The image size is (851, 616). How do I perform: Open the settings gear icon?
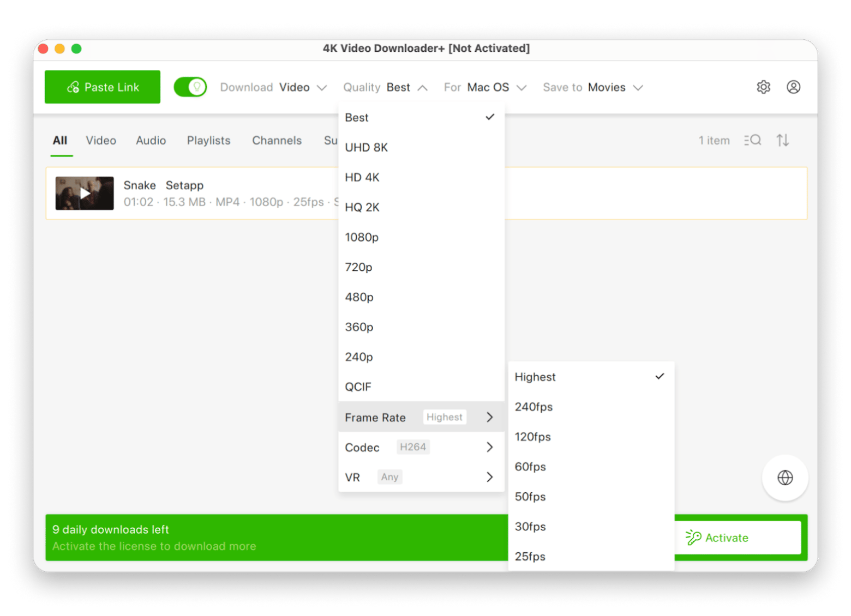tap(763, 87)
